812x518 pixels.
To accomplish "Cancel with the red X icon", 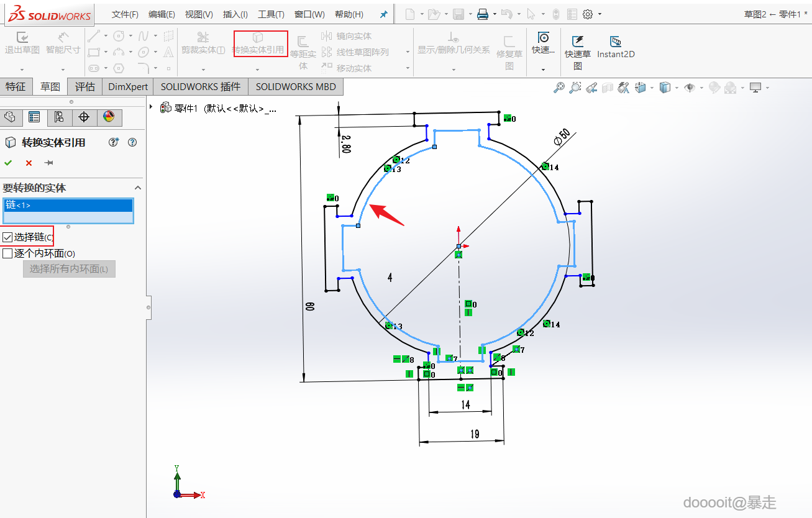I will pos(29,163).
